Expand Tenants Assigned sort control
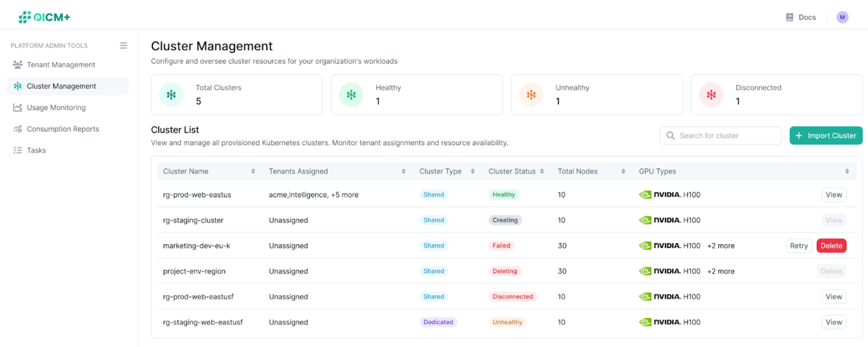 point(404,171)
